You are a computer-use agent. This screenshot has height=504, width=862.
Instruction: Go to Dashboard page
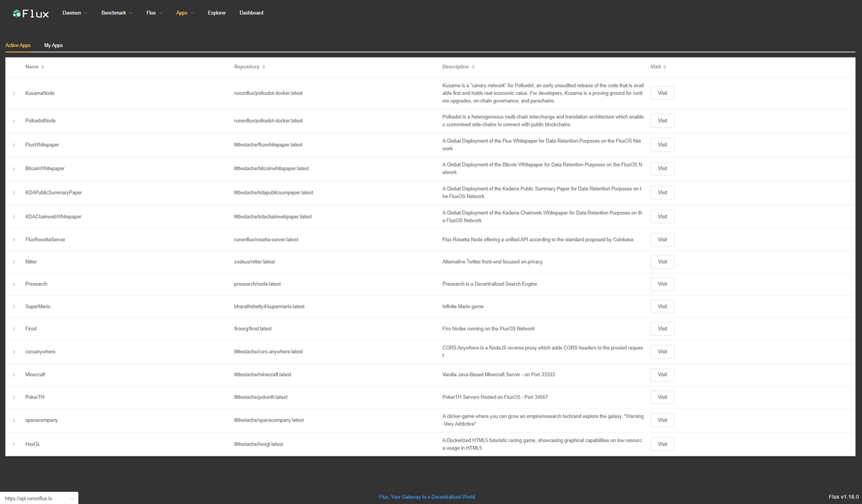[x=251, y=13]
